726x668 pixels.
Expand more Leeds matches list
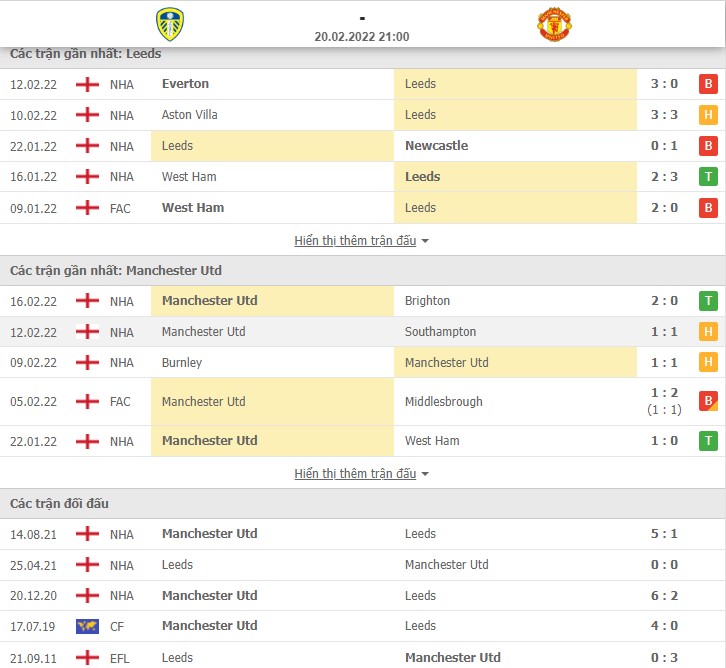pos(355,241)
